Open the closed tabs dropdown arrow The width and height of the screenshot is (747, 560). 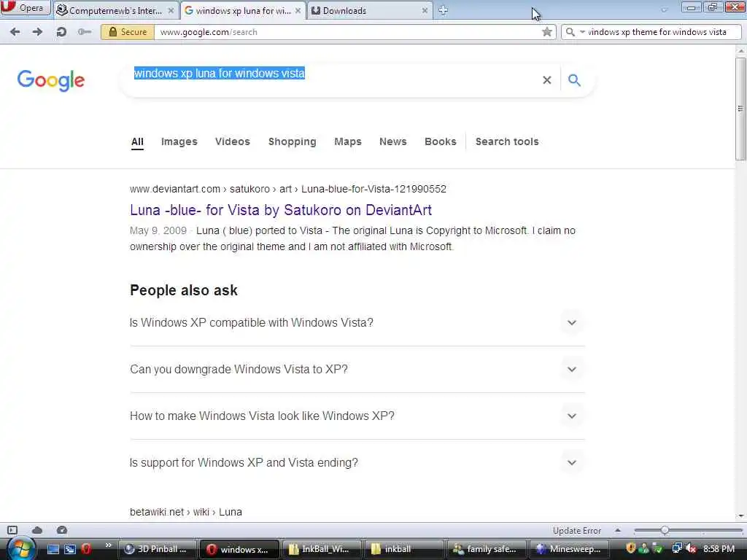pyautogui.click(x=664, y=9)
